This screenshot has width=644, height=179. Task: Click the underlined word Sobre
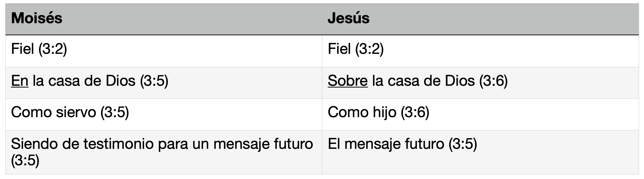coord(348,81)
